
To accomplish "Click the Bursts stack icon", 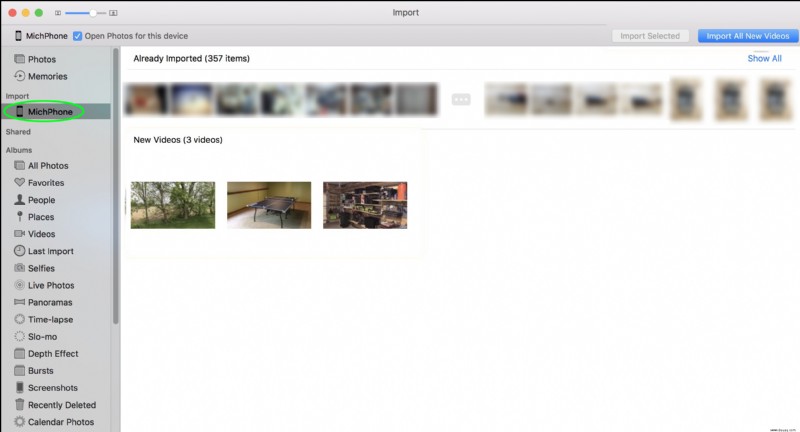I will click(19, 370).
